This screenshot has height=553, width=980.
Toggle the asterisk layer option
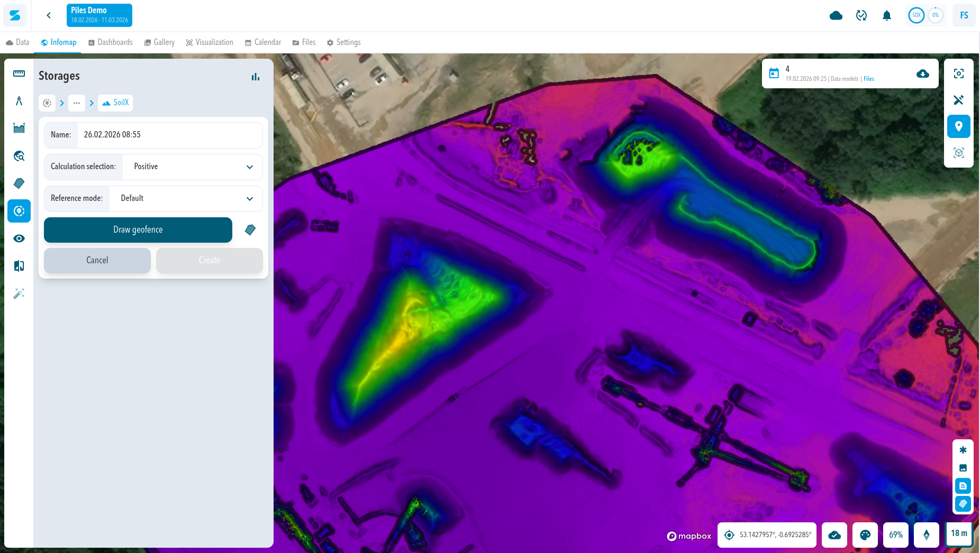click(x=963, y=450)
